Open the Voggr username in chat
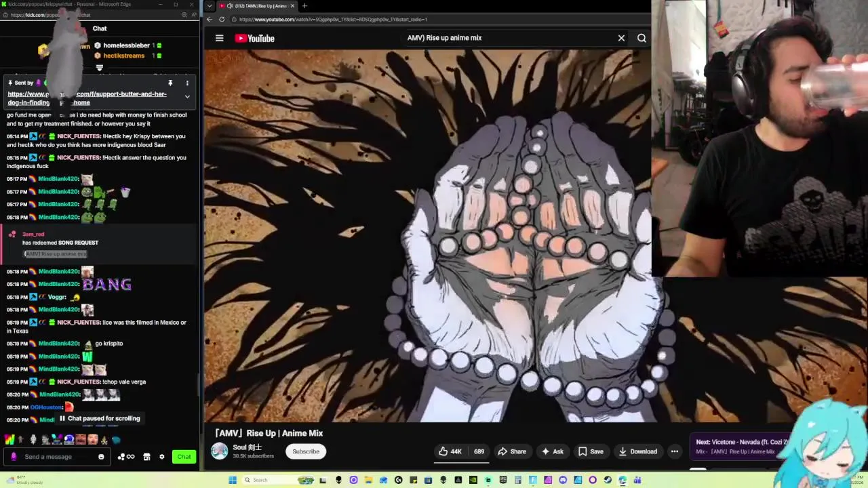Image resolution: width=868 pixels, height=488 pixels. [x=57, y=297]
